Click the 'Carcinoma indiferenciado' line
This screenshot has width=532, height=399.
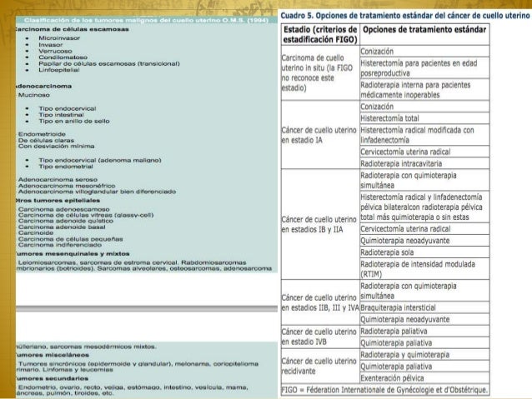click(60, 245)
